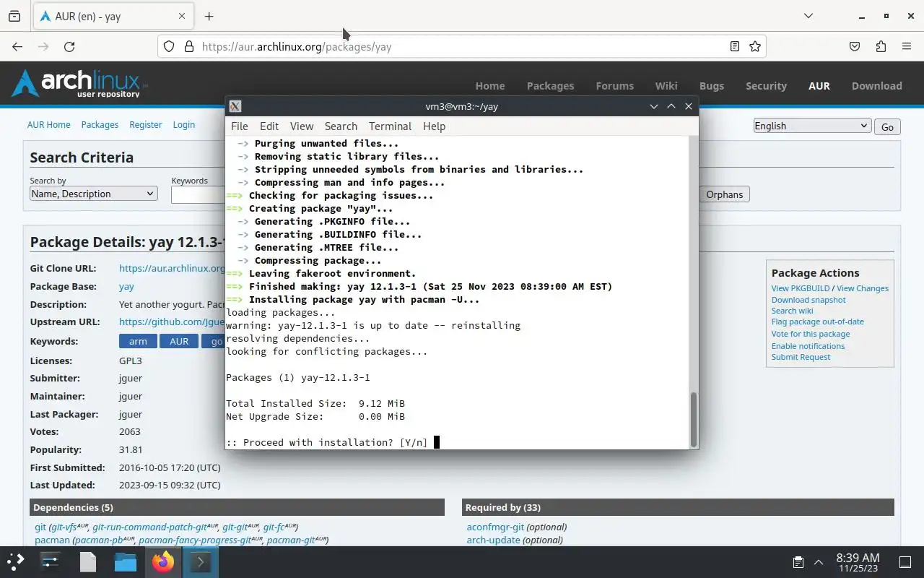Viewport: 924px width, 578px height.
Task: Reload the current page
Action: (69, 46)
